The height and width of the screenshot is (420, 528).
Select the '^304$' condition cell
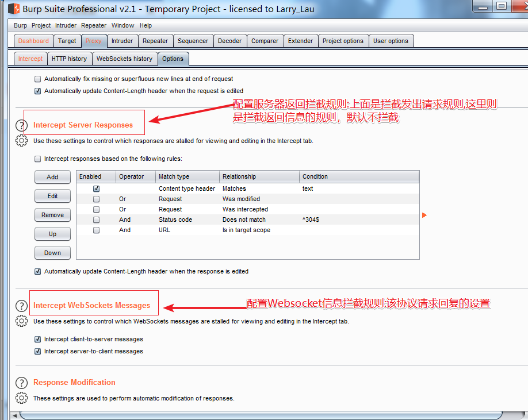pos(359,219)
